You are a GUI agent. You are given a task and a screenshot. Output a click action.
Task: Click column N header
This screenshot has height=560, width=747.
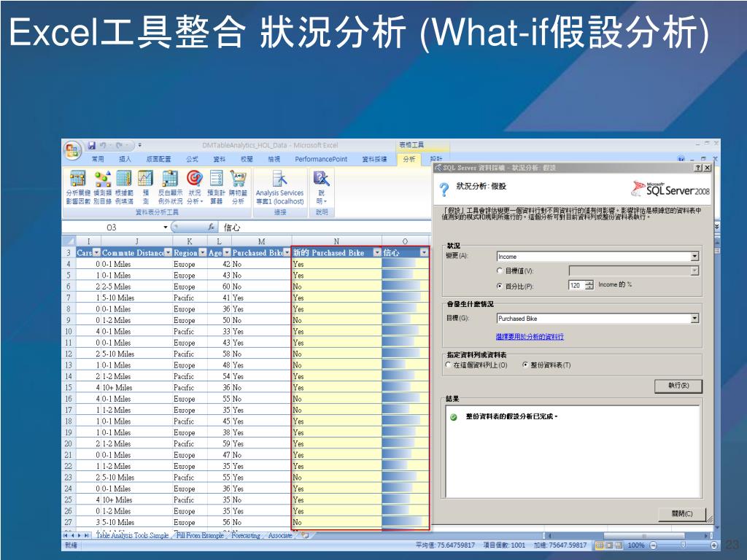click(x=336, y=241)
